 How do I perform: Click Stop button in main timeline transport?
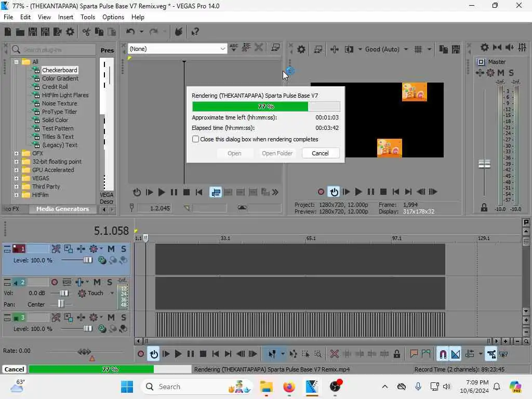click(x=203, y=354)
